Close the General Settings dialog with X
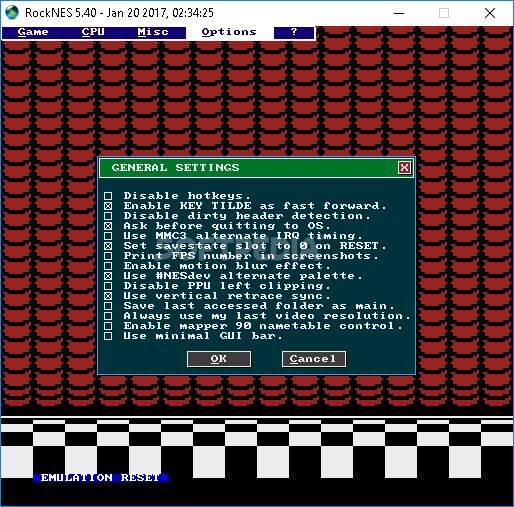 404,167
